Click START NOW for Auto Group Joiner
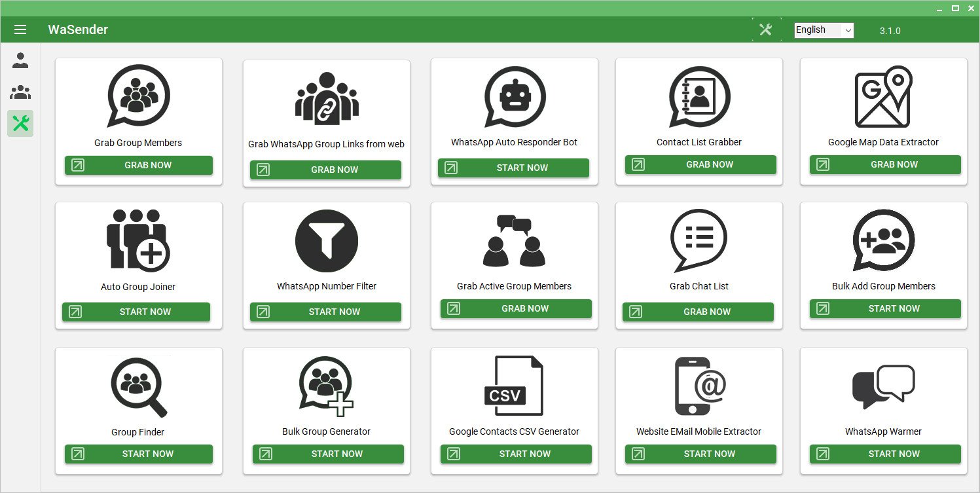980x493 pixels. [x=136, y=312]
